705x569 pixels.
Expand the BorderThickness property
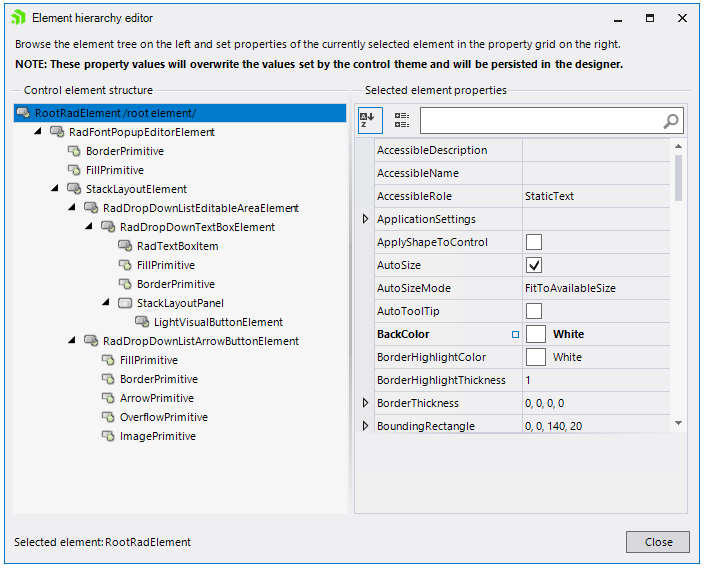[x=366, y=403]
